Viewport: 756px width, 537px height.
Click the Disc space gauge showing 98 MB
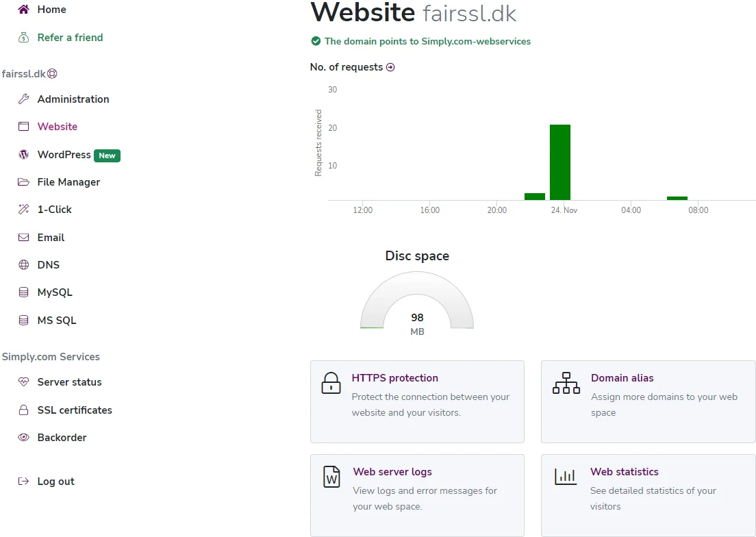click(x=417, y=301)
